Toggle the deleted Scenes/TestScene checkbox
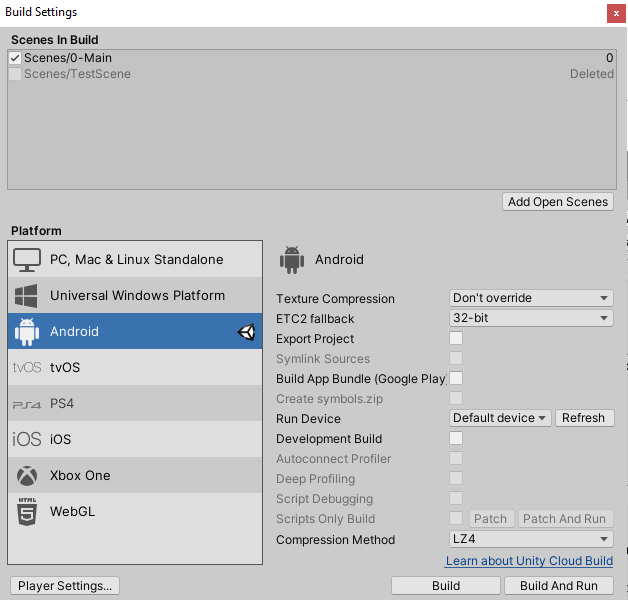 [15, 74]
